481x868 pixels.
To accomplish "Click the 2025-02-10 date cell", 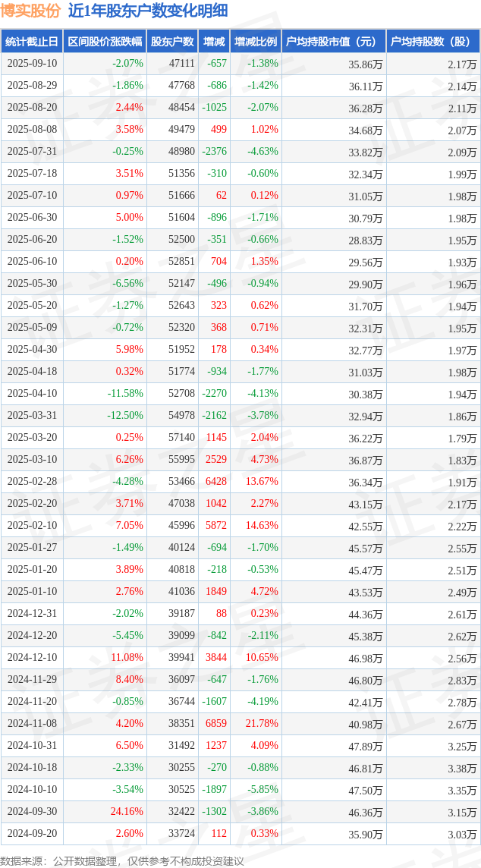I will [x=32, y=525].
